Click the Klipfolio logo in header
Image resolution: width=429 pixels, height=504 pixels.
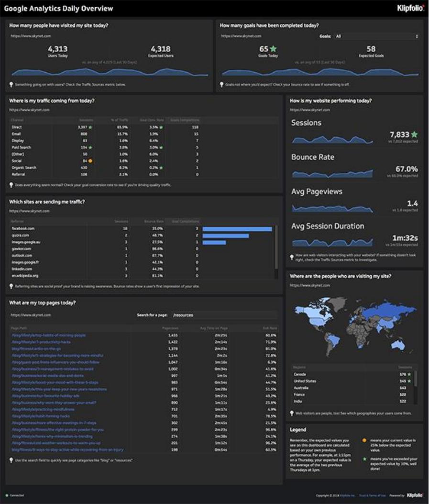[x=411, y=8]
